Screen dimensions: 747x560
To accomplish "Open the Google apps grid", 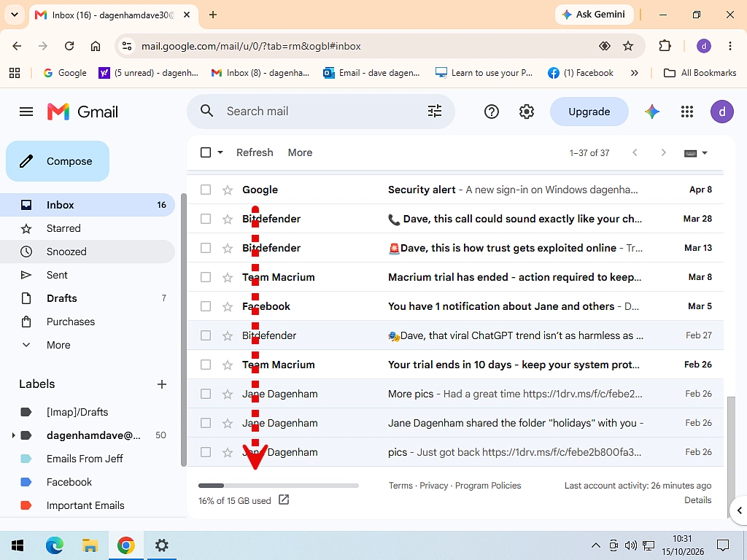I will click(687, 112).
